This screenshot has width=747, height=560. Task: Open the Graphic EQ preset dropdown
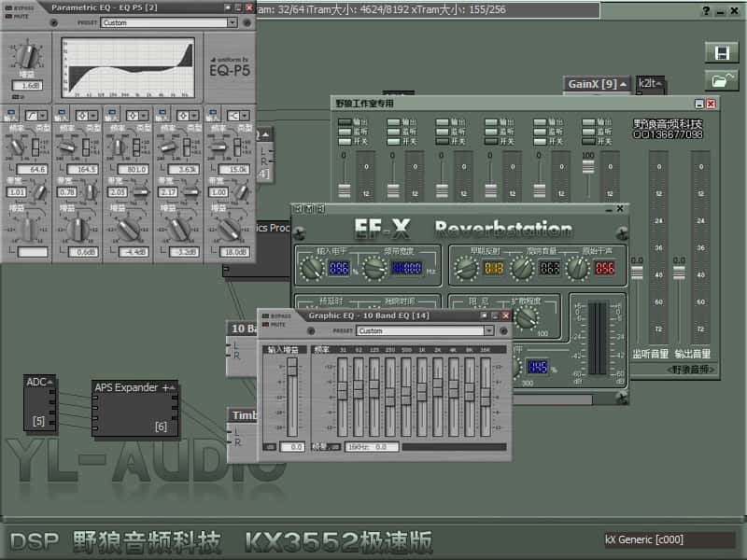[488, 330]
